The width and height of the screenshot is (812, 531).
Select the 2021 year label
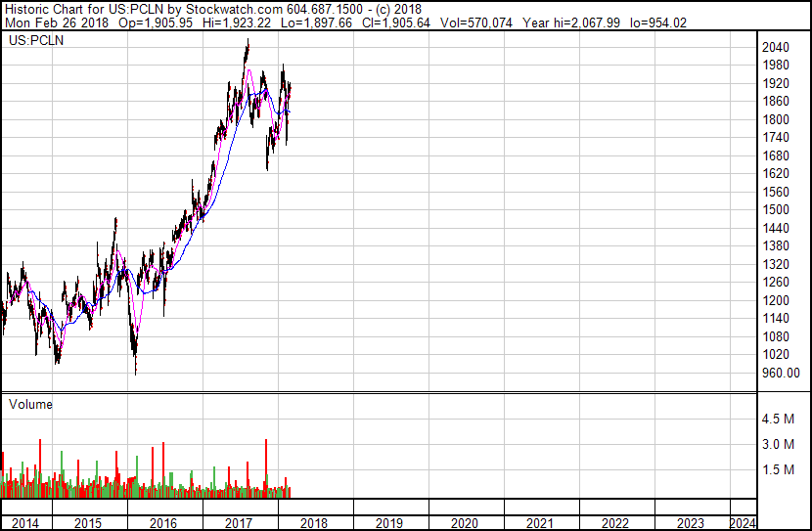pos(540,523)
